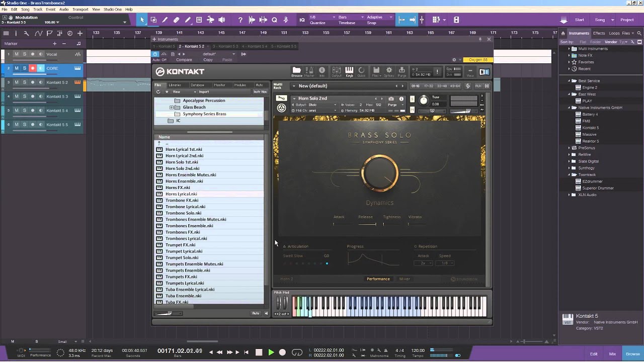
Task: Select Superior Drummer in instruments list
Action: 598,188
